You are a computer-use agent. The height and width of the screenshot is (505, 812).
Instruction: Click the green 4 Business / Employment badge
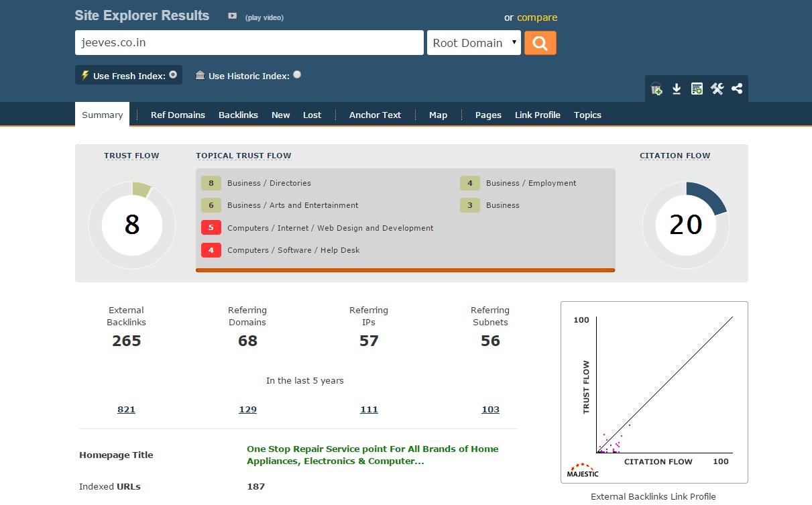tap(470, 183)
